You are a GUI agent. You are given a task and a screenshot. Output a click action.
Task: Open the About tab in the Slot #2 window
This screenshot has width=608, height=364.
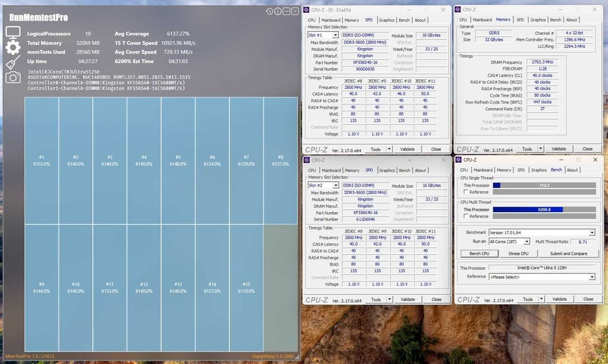tap(420, 171)
